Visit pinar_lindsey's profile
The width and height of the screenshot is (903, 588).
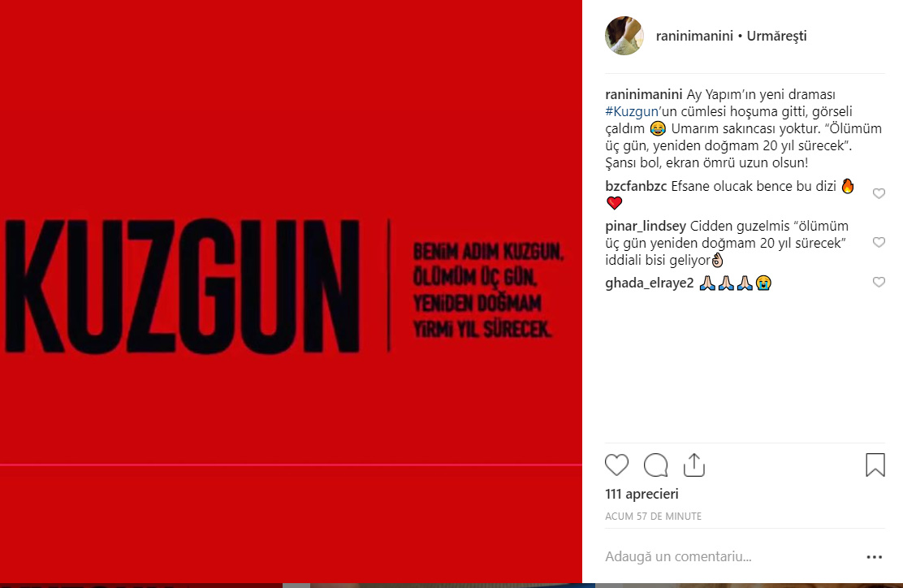pos(646,227)
